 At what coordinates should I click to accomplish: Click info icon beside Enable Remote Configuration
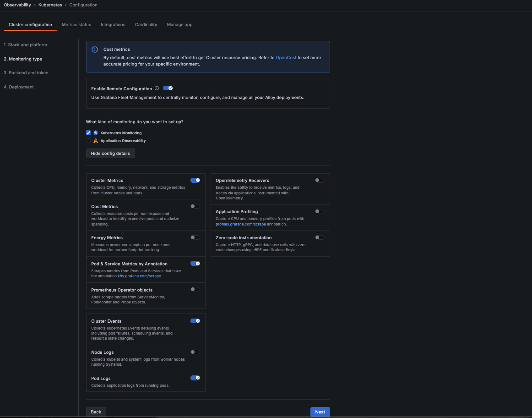(x=157, y=88)
